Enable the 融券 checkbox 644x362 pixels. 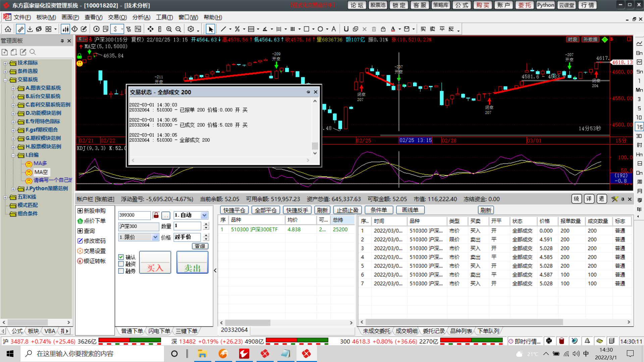pyautogui.click(x=121, y=271)
